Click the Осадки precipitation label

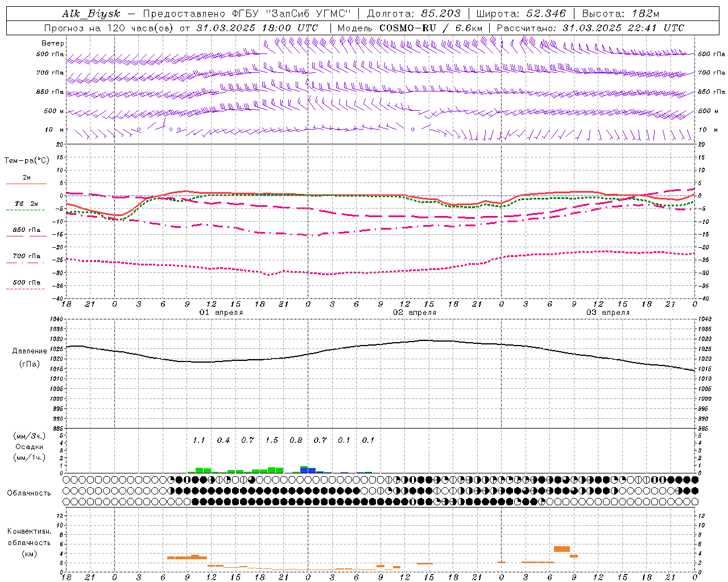pyautogui.click(x=29, y=447)
